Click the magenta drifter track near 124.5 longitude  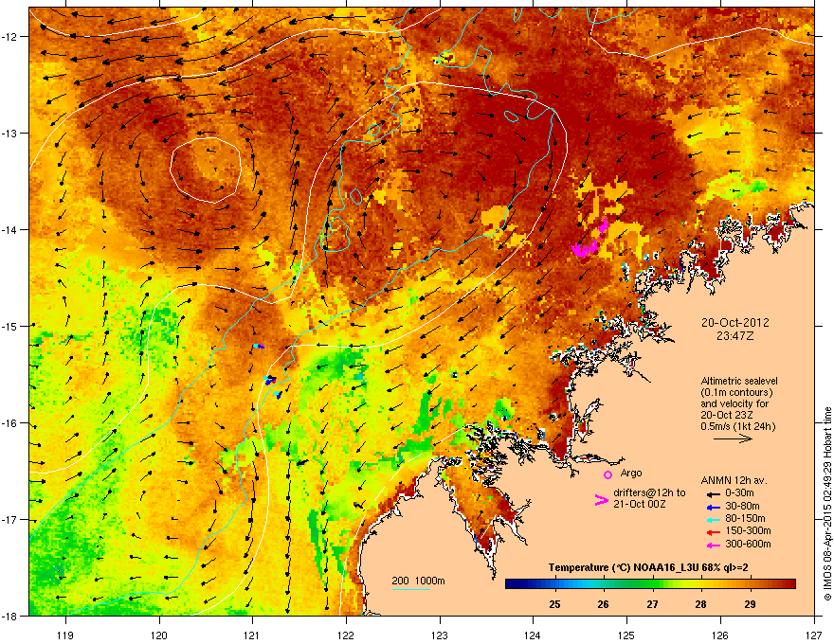point(589,239)
